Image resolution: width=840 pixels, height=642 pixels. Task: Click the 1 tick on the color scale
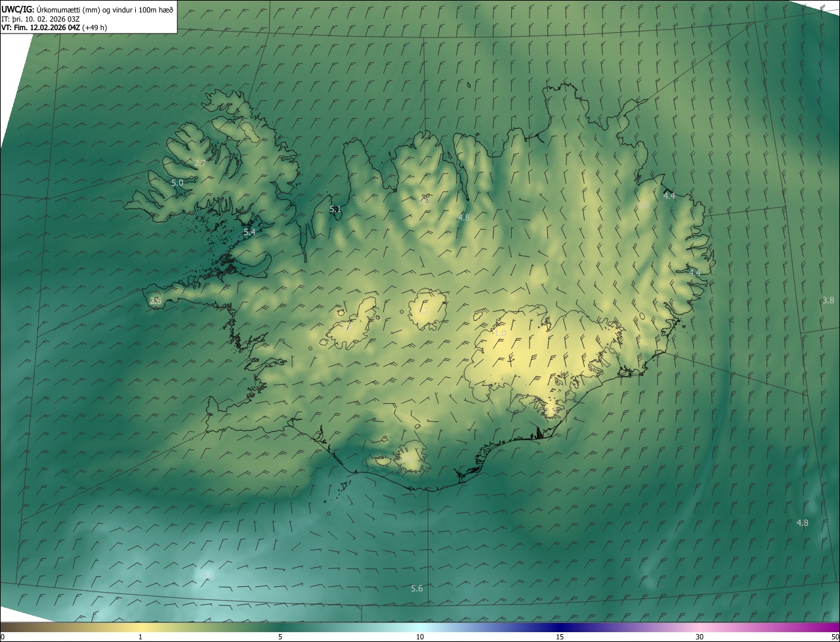(140, 637)
